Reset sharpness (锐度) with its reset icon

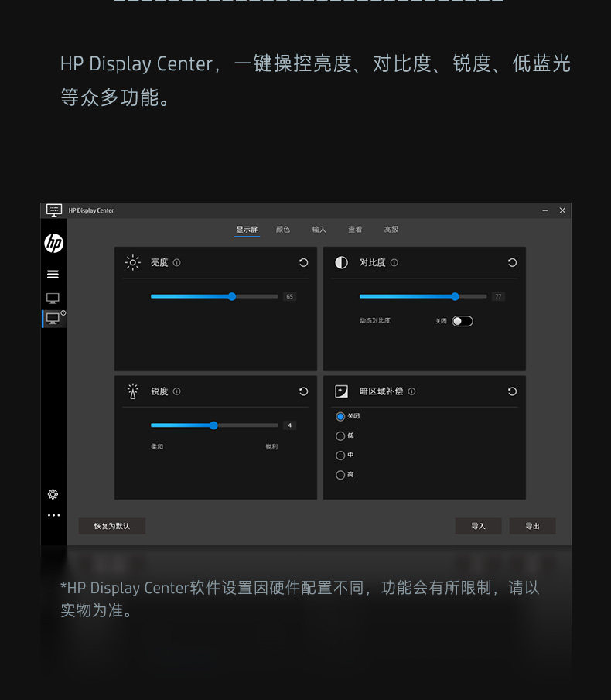pos(303,391)
